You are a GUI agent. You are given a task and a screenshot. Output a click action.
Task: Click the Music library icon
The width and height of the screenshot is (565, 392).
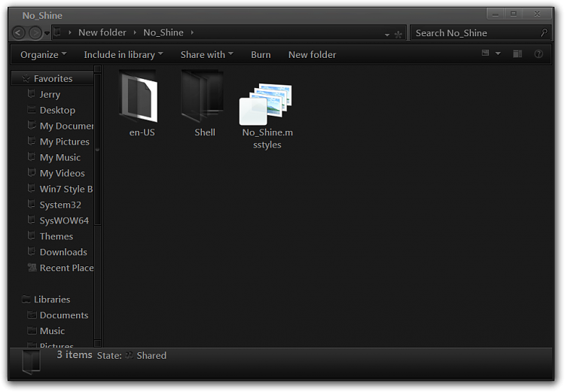coord(32,331)
